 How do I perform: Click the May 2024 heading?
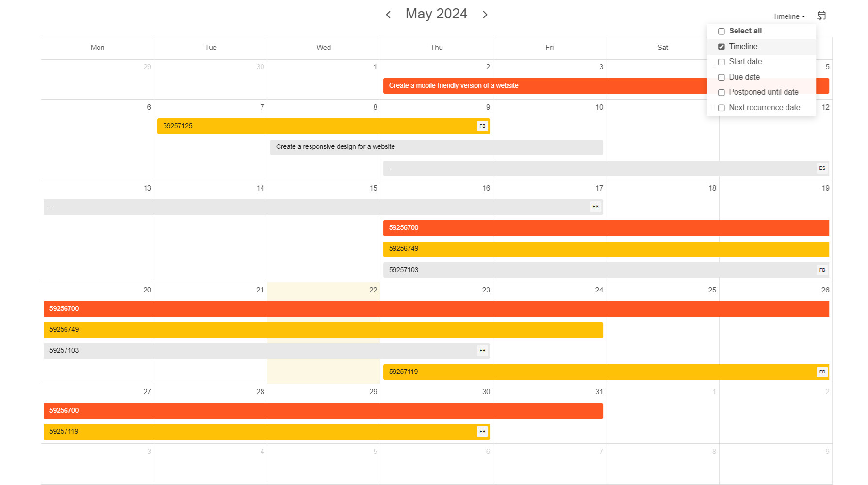tap(436, 14)
